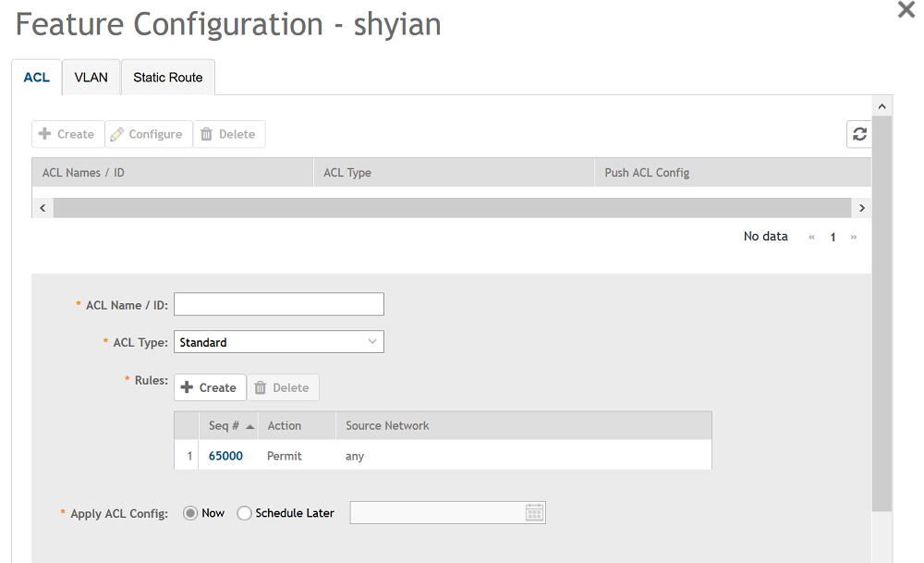924x563 pixels.
Task: Click the schedule date input field
Action: pos(436,513)
